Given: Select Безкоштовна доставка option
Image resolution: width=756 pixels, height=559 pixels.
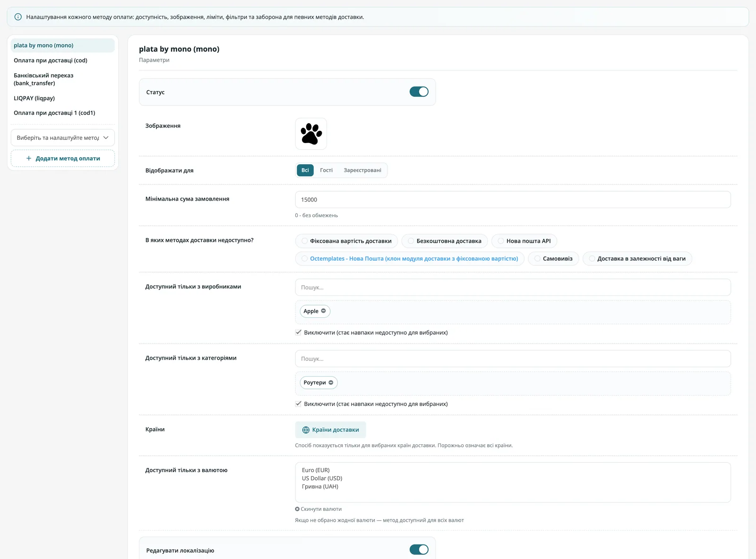Looking at the screenshot, I should point(445,241).
